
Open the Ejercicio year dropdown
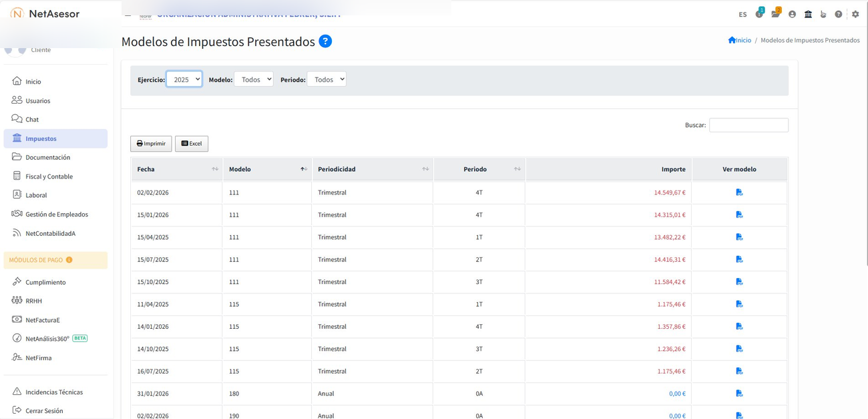184,80
